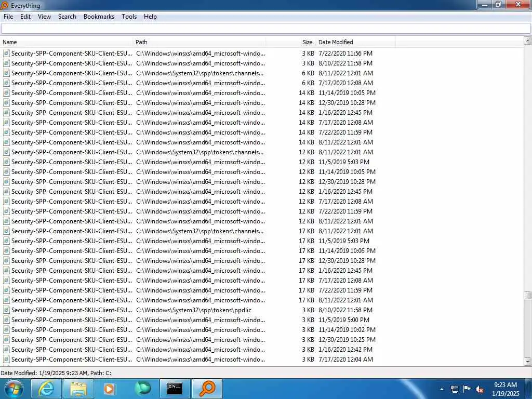
Task: Click the scrollbar up arrow
Action: [x=527, y=41]
